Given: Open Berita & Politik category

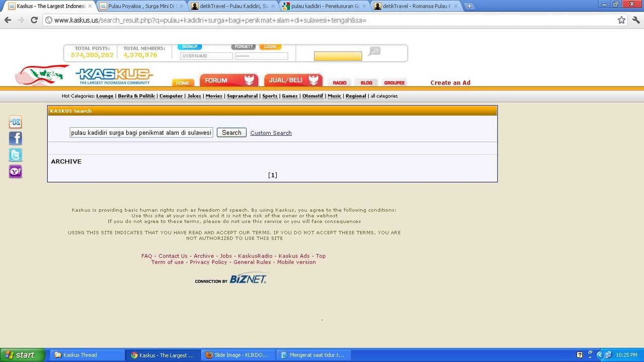Looking at the screenshot, I should tap(136, 96).
